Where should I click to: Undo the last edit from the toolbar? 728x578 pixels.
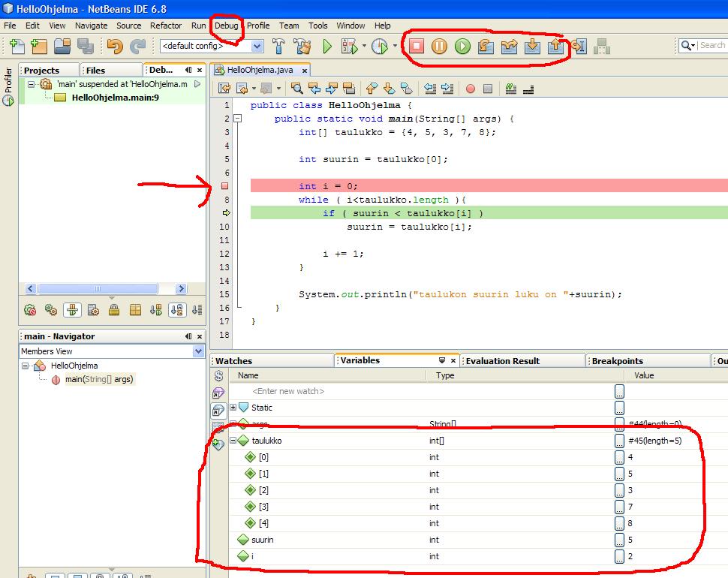tap(115, 46)
